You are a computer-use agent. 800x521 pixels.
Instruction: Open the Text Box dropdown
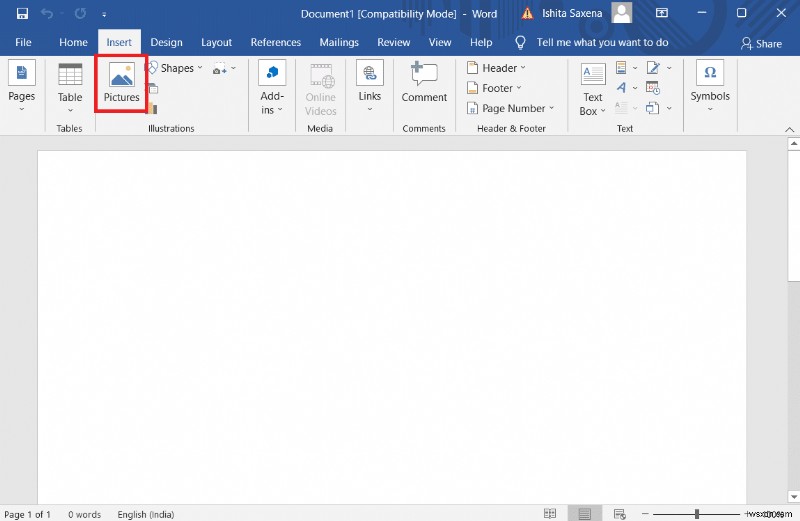pos(593,90)
